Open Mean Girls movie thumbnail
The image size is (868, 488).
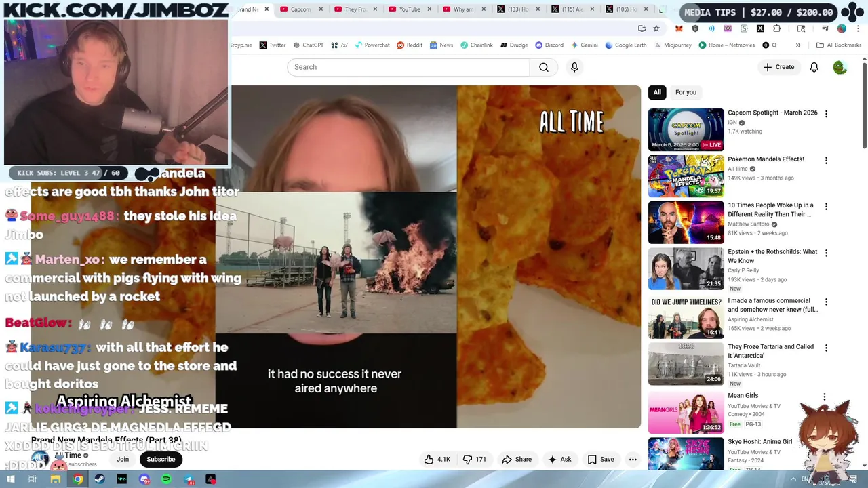(686, 412)
